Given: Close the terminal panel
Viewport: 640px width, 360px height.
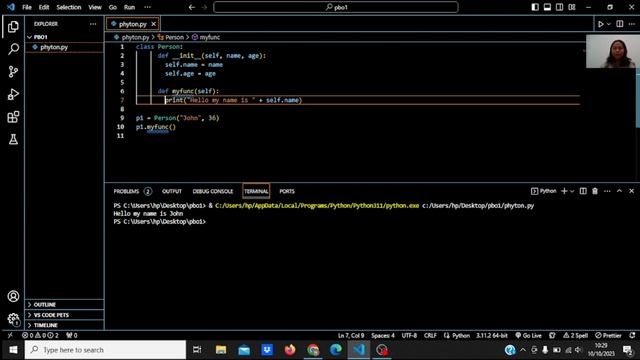Looking at the screenshot, I should point(631,191).
